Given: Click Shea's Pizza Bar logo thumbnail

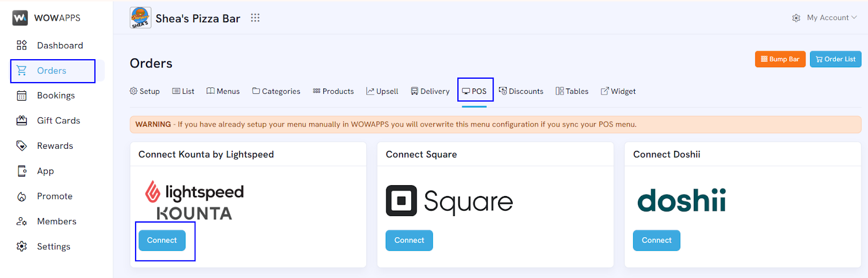Looking at the screenshot, I should (x=141, y=18).
